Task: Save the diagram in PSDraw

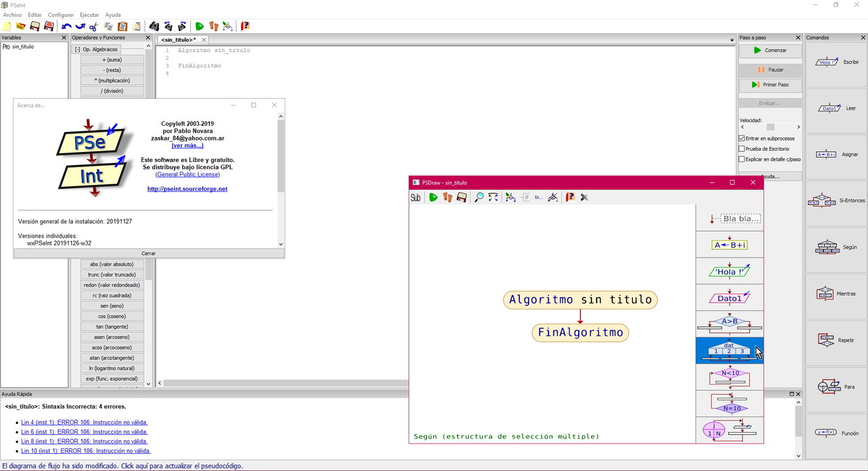Action: [461, 197]
